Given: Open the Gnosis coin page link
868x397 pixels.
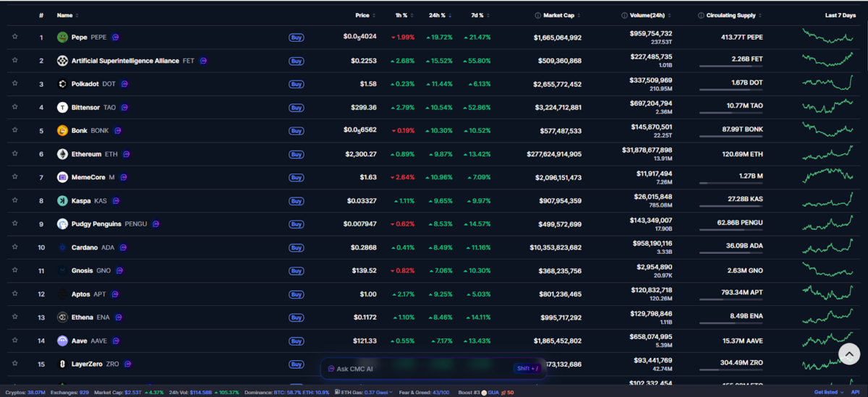Looking at the screenshot, I should 83,270.
